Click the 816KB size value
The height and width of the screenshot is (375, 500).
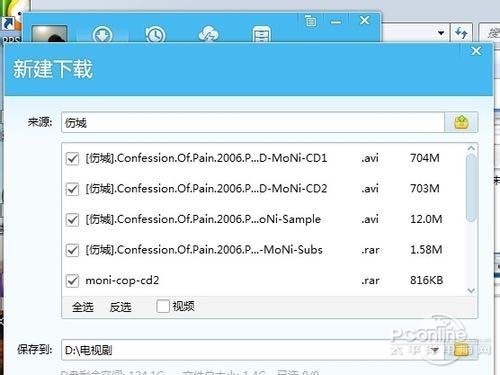point(426,280)
